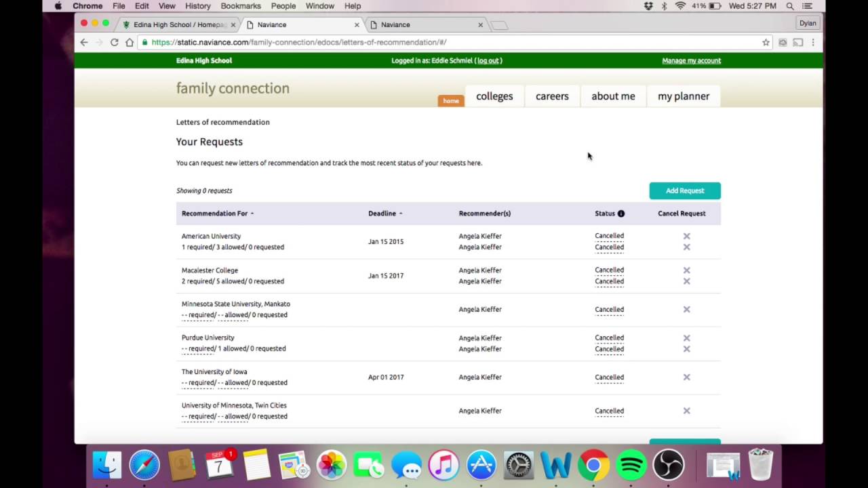Click the orange home button
The image size is (868, 488).
(x=451, y=101)
